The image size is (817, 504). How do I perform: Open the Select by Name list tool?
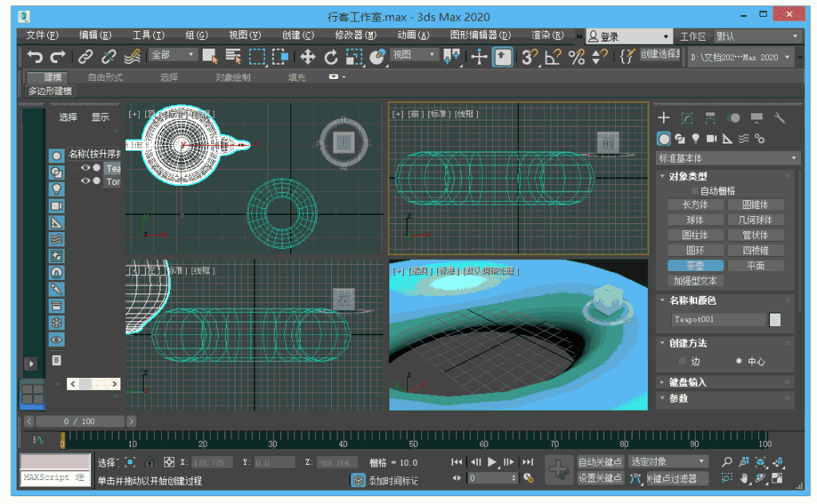233,57
